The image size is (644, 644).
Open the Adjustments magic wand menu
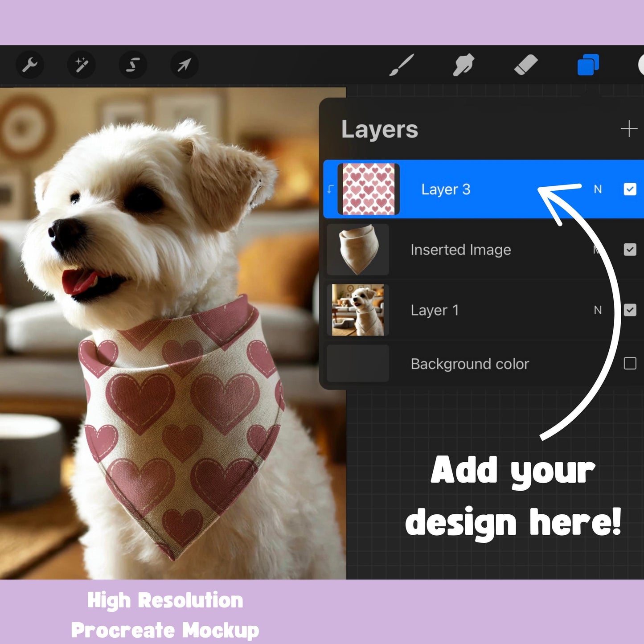(82, 65)
